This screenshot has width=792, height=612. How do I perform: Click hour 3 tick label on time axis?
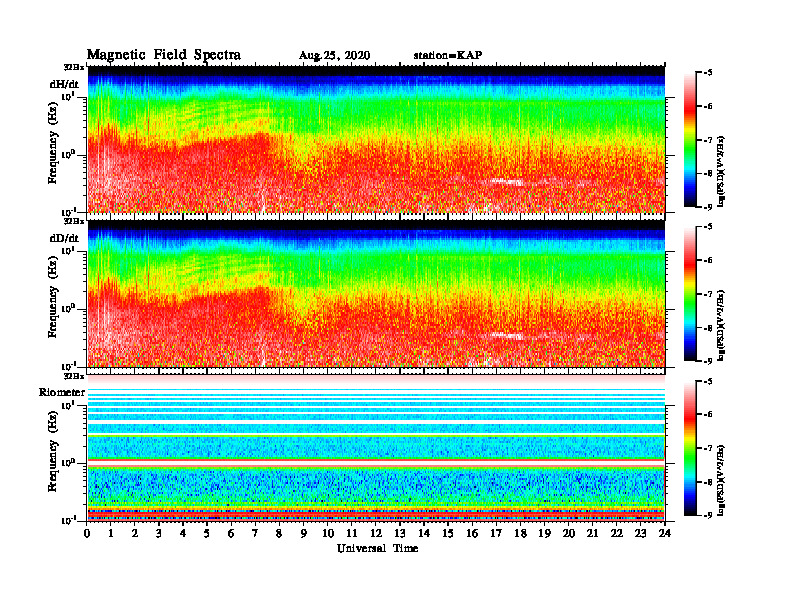pos(159,533)
